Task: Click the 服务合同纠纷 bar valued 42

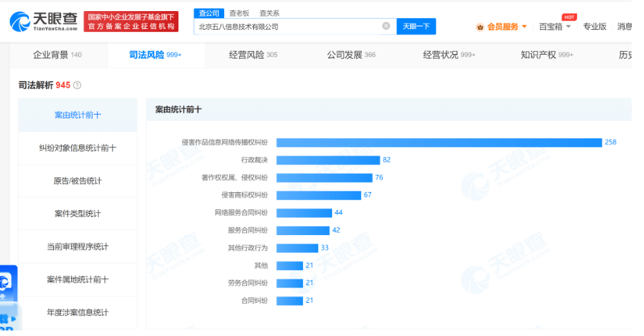Action: pos(303,230)
